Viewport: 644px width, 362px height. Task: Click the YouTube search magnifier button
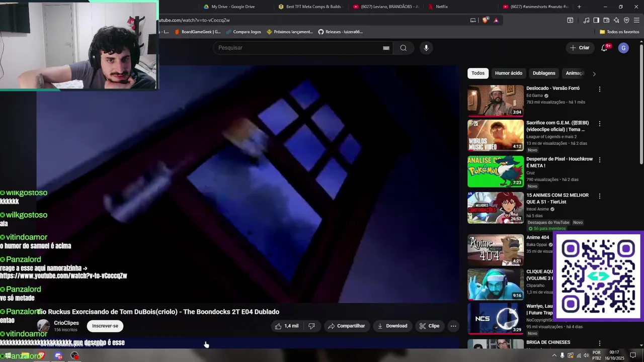403,48
